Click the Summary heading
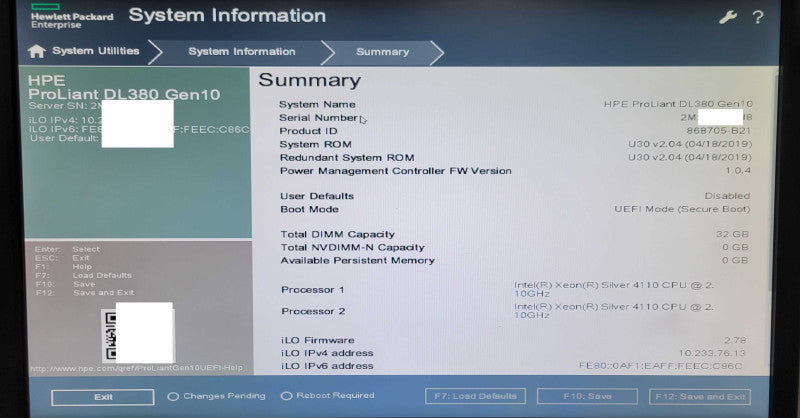Image resolution: width=800 pixels, height=418 pixels. click(x=310, y=81)
